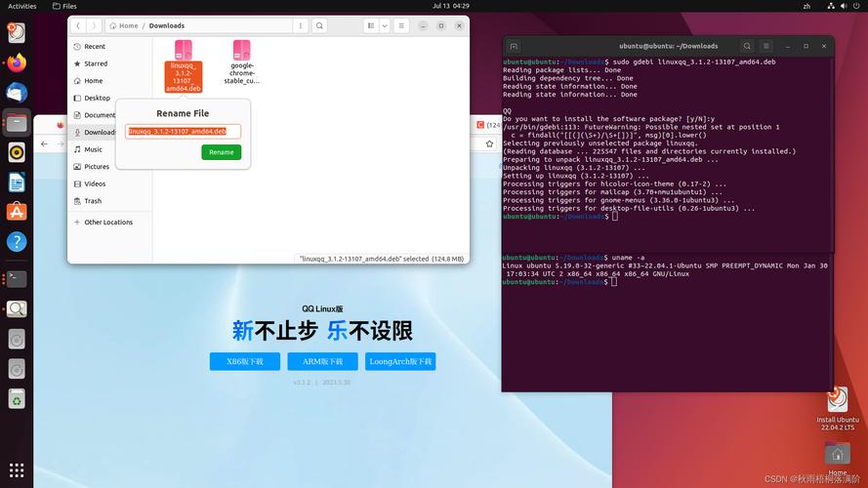The width and height of the screenshot is (868, 488).
Task: Click the network icon in system tray
Action: click(831, 6)
